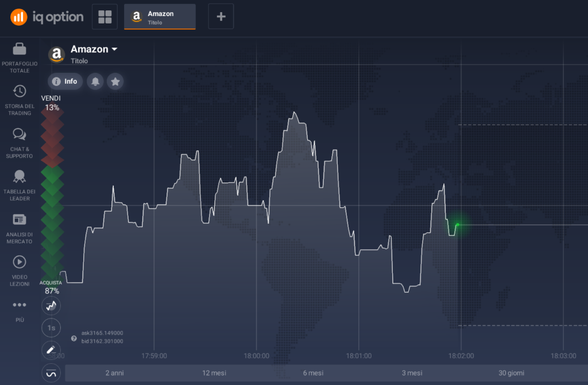Open Portafoglio Totale from sidebar
The width and height of the screenshot is (588, 385).
tap(20, 59)
